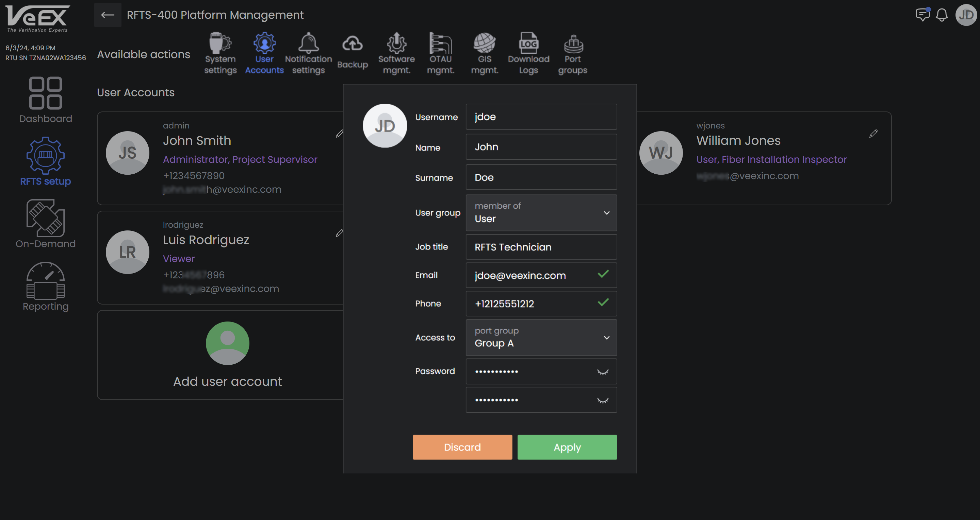Viewport: 980px width, 520px height.
Task: Click the Discard button
Action: [x=462, y=447]
